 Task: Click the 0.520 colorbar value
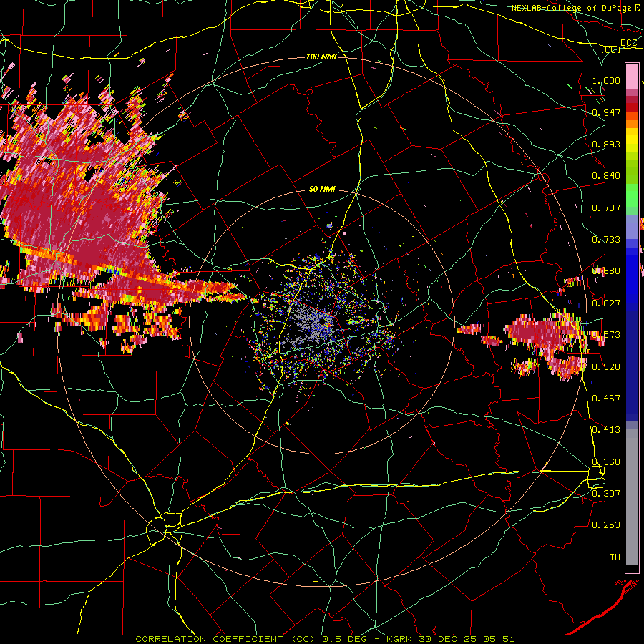click(x=606, y=367)
